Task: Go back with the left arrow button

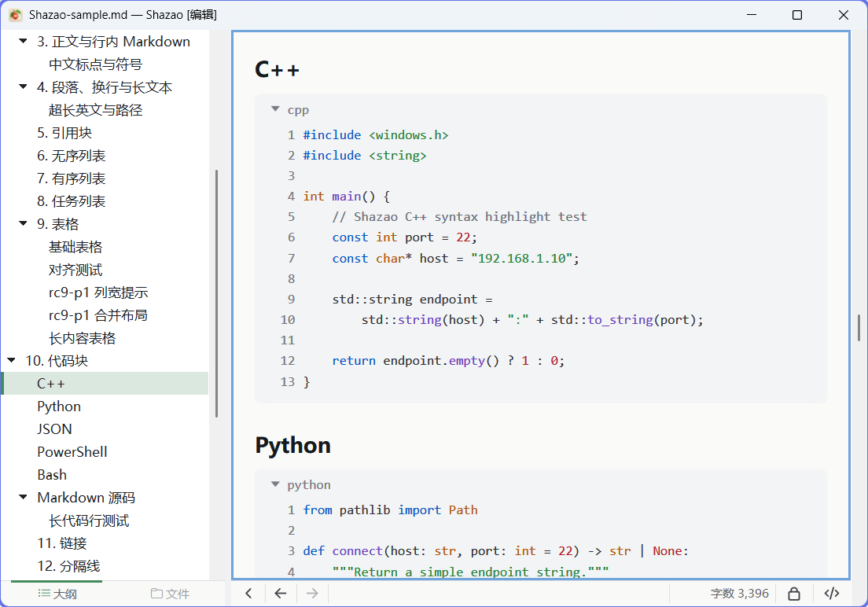Action: pos(281,593)
